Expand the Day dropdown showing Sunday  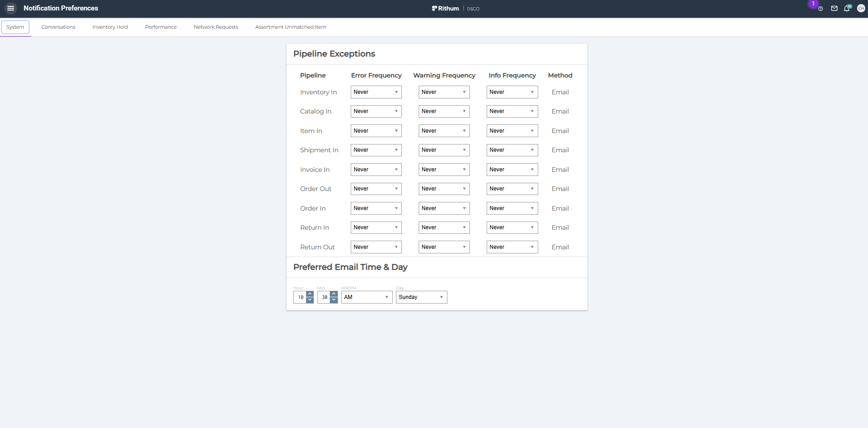(421, 297)
